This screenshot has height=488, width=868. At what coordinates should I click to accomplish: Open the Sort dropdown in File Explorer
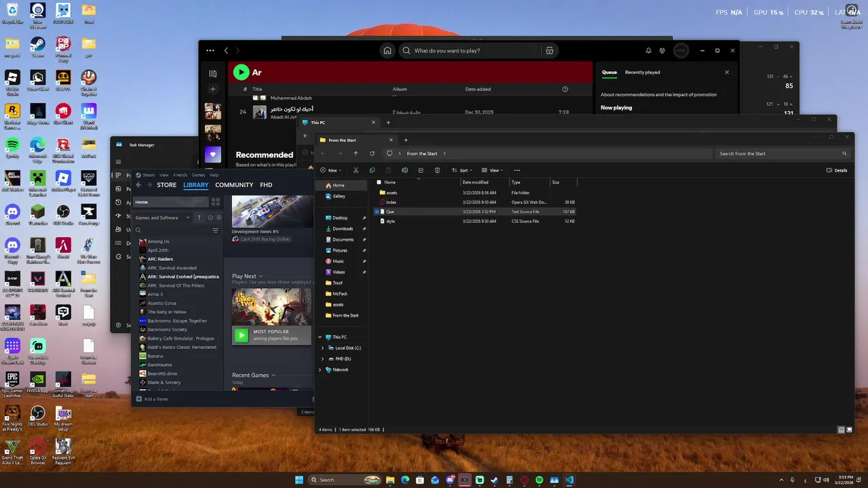coord(462,170)
